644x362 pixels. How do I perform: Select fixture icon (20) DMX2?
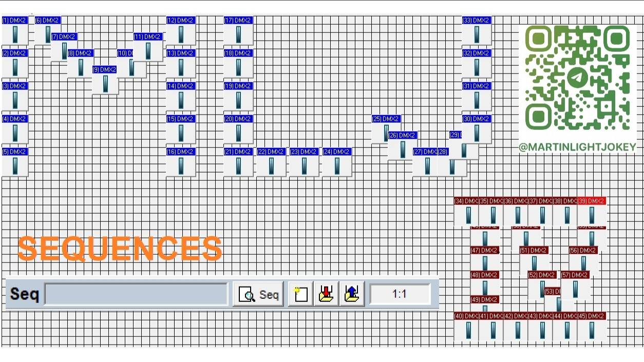pos(238,129)
